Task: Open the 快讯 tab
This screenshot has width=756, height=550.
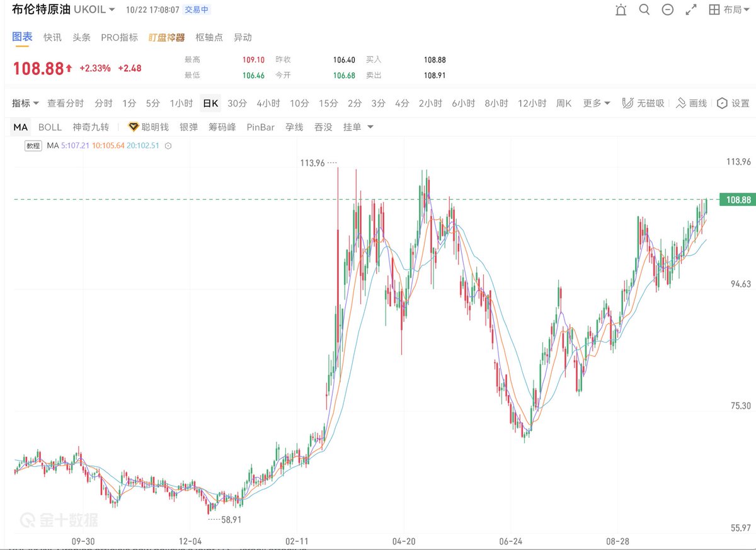Action: click(52, 37)
